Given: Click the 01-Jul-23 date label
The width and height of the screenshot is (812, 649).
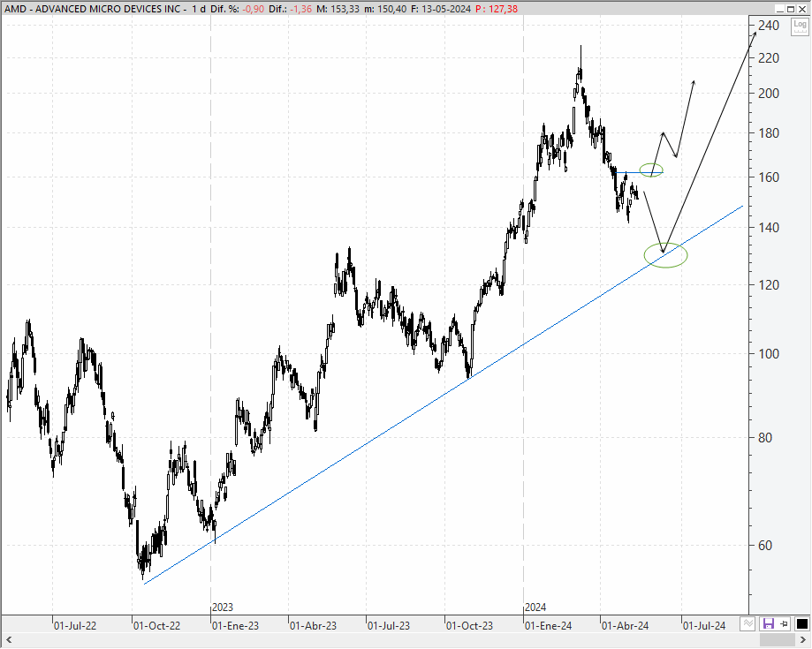Looking at the screenshot, I should 389,626.
